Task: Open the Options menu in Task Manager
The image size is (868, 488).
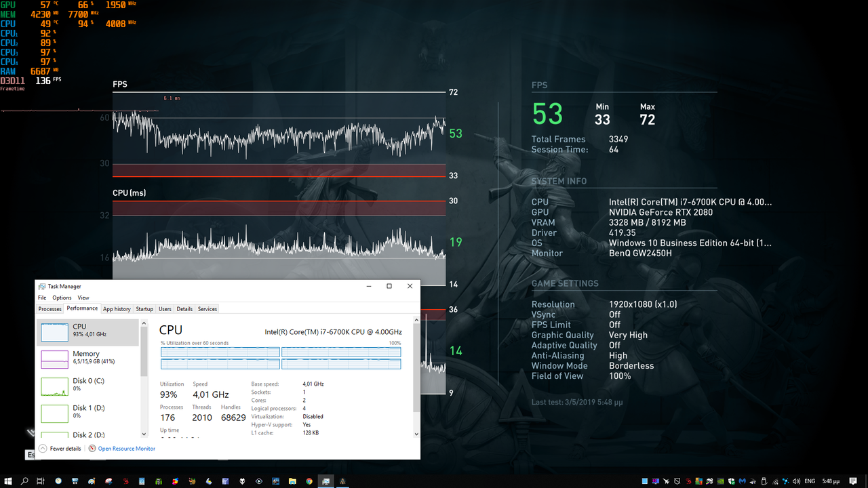Action: pos(62,298)
